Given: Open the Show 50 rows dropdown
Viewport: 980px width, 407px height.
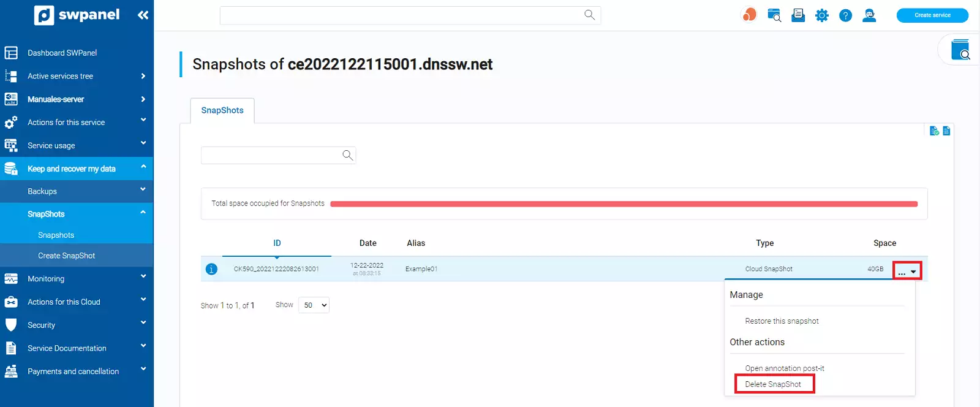Looking at the screenshot, I should [314, 305].
